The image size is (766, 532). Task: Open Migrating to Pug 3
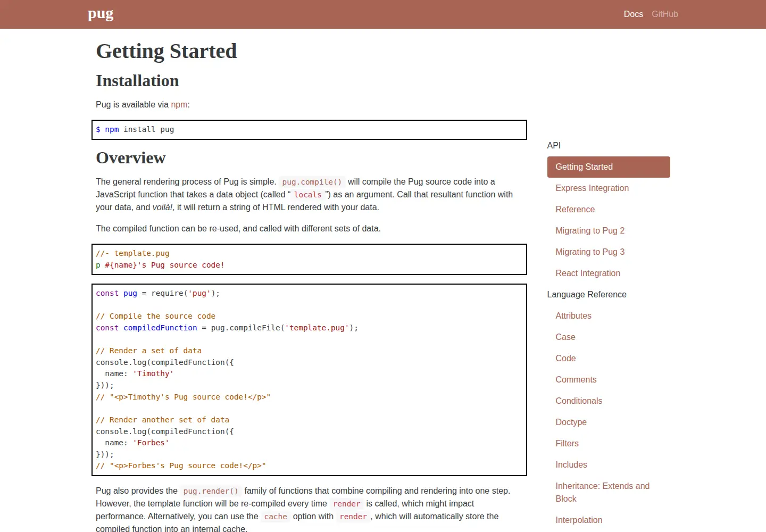[x=590, y=252]
